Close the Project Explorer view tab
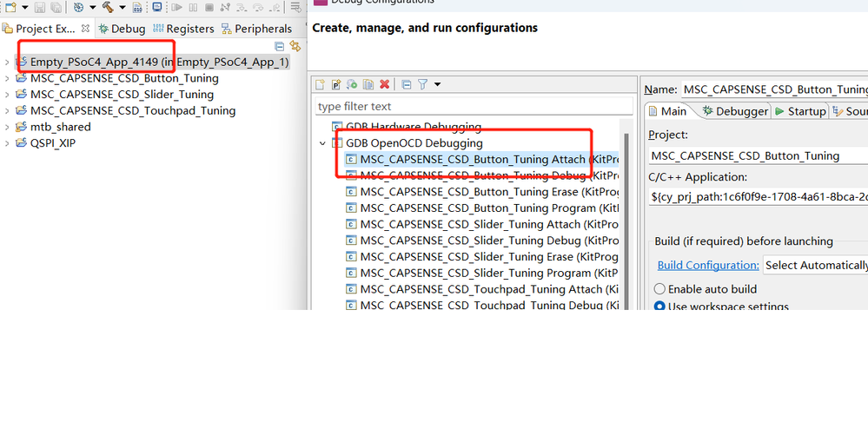The image size is (868, 442). coord(85,28)
